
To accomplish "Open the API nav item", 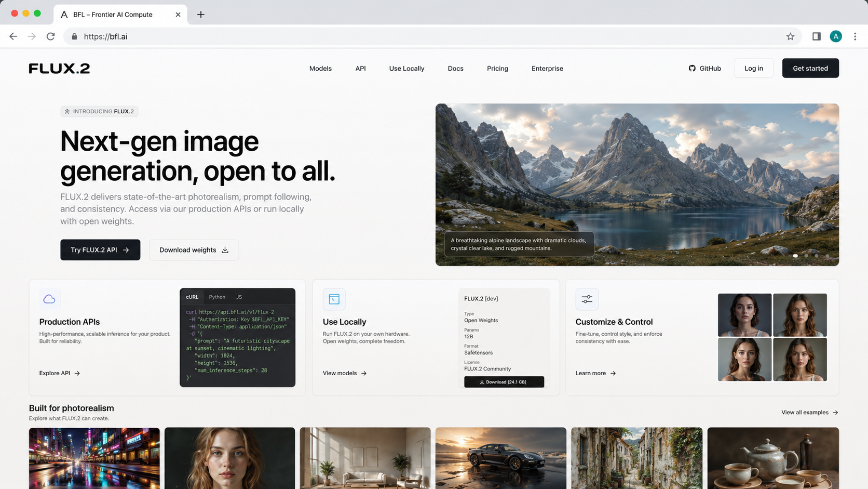I will [360, 69].
